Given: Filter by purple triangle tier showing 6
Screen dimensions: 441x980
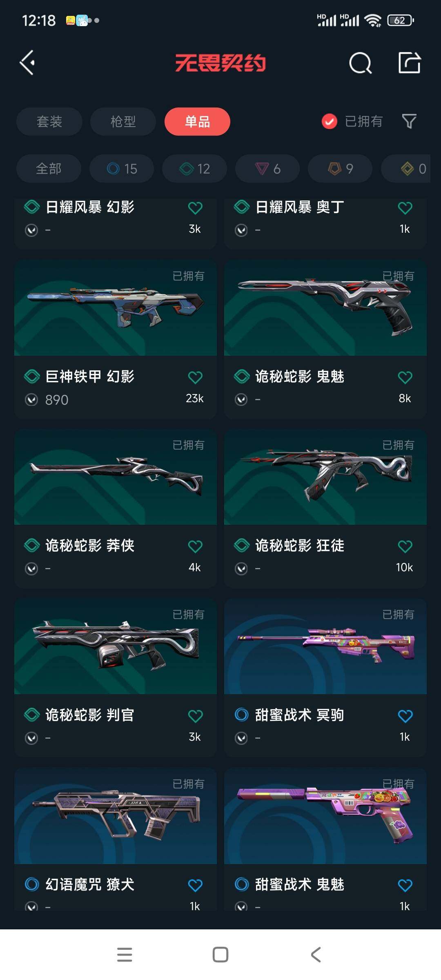Looking at the screenshot, I should pyautogui.click(x=267, y=169).
